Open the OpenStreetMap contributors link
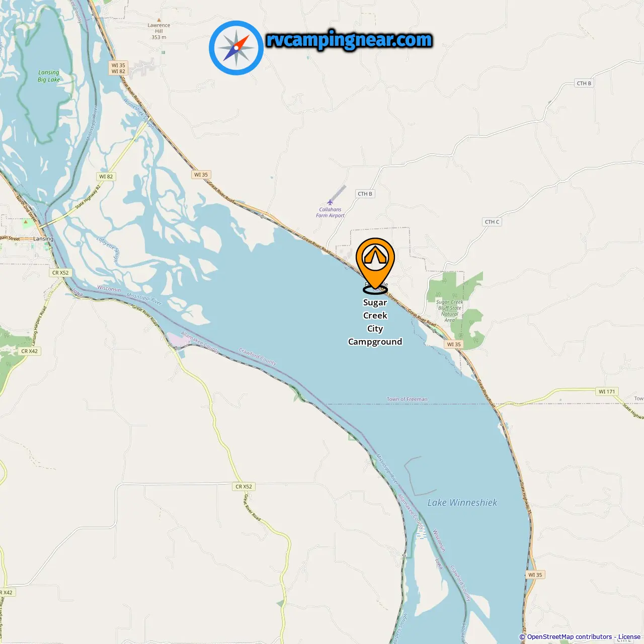644x644 pixels. pos(570,637)
